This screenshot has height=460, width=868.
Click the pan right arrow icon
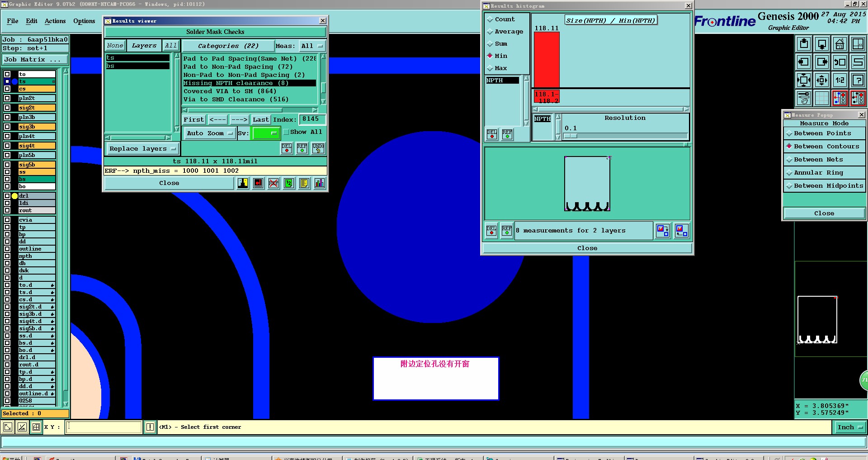click(x=822, y=62)
